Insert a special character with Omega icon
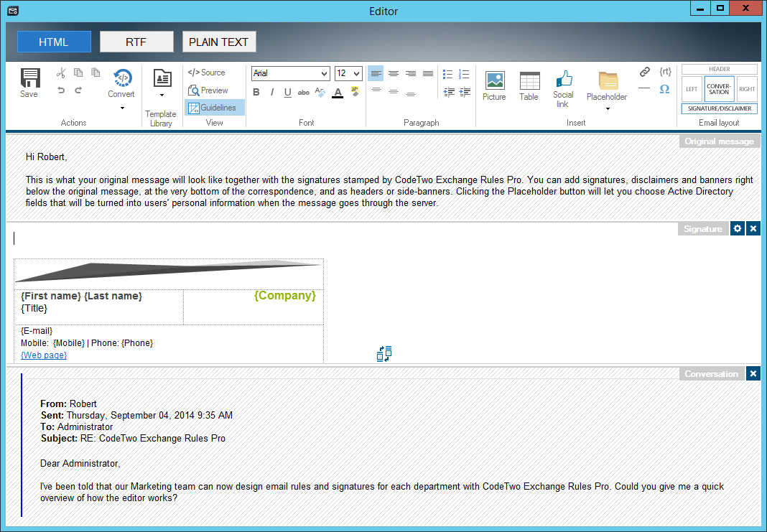 [665, 89]
